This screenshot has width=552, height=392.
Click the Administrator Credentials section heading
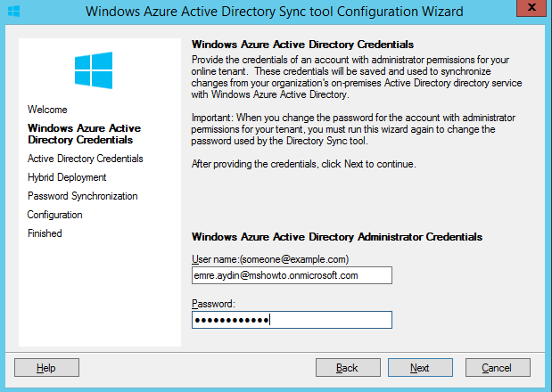click(x=337, y=237)
